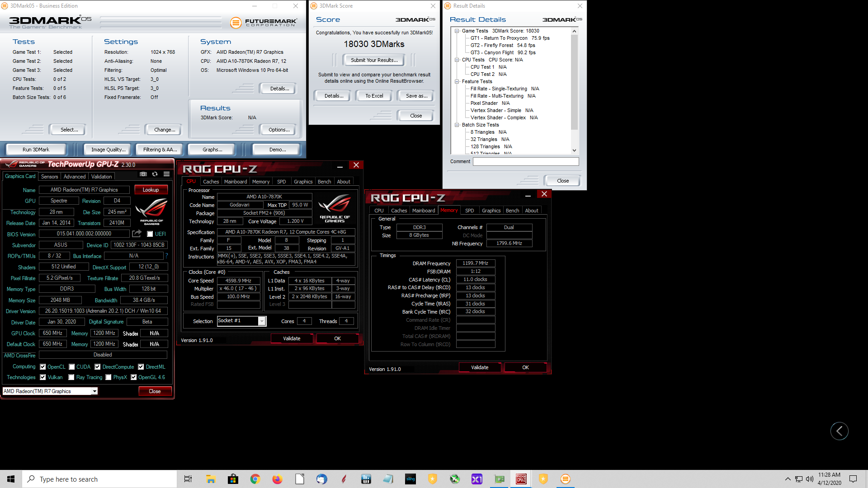Click To Excel button

click(x=374, y=96)
